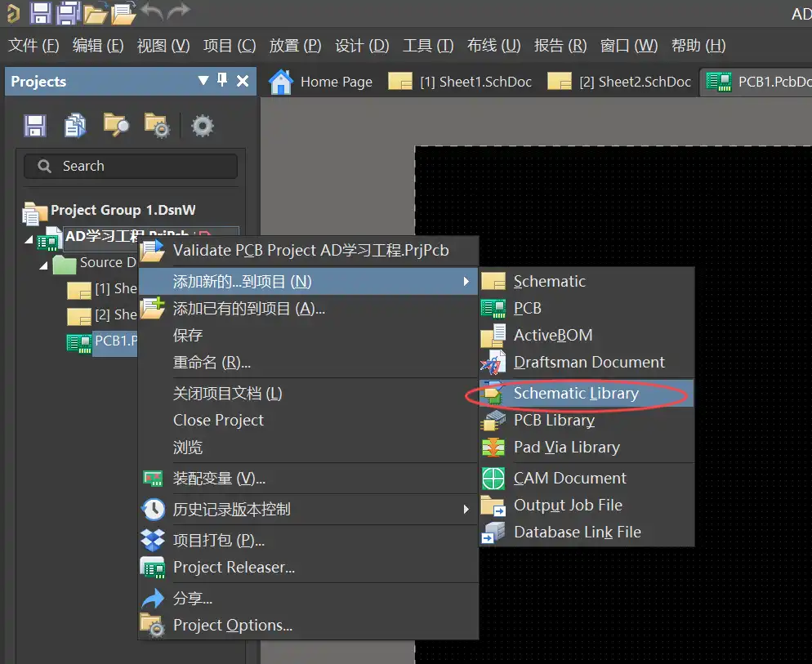Viewport: 812px width, 664px height.
Task: Click the Save icon in Projects panel toolbar
Action: point(34,125)
